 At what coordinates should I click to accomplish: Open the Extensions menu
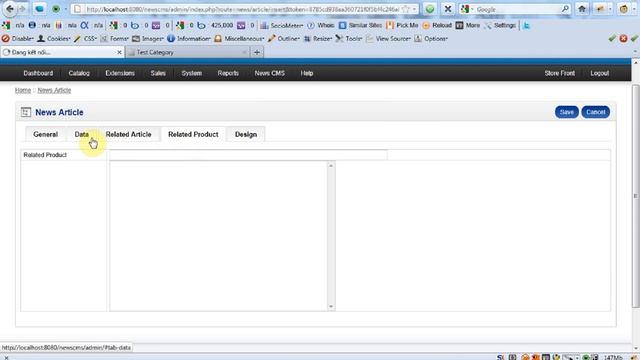coord(120,73)
